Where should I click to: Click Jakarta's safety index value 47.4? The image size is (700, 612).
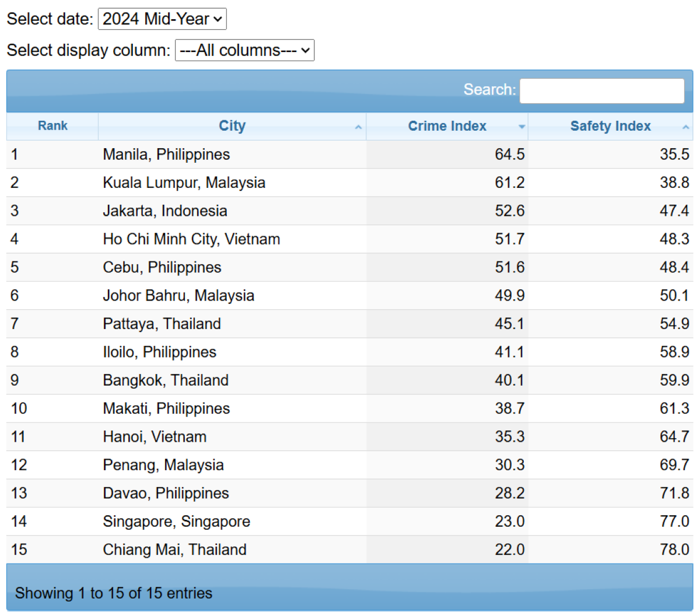pos(674,211)
